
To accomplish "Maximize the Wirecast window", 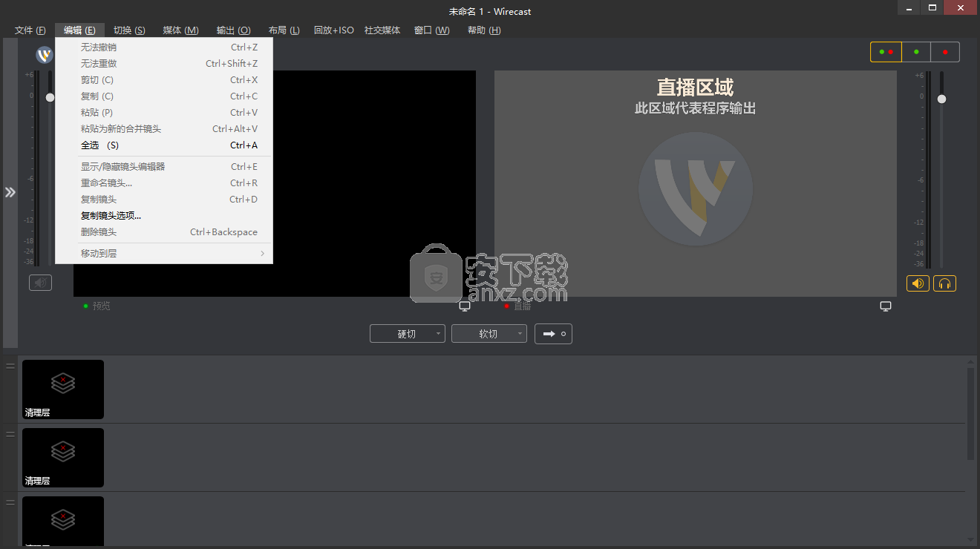I will tap(933, 7).
